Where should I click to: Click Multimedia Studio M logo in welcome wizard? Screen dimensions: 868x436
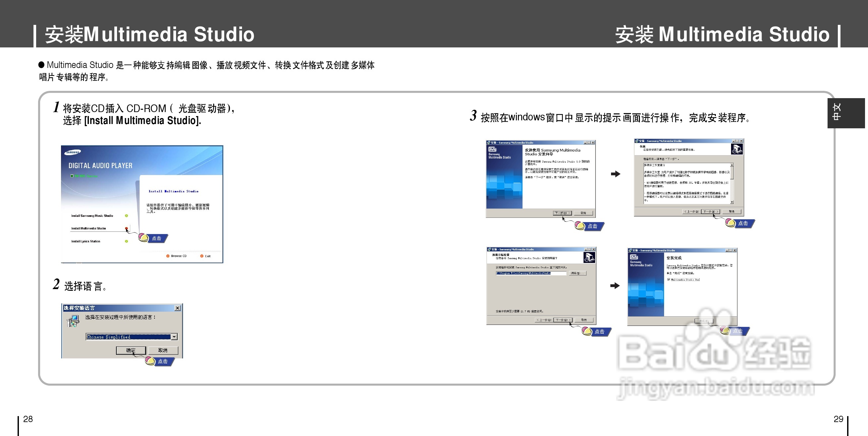tap(492, 149)
